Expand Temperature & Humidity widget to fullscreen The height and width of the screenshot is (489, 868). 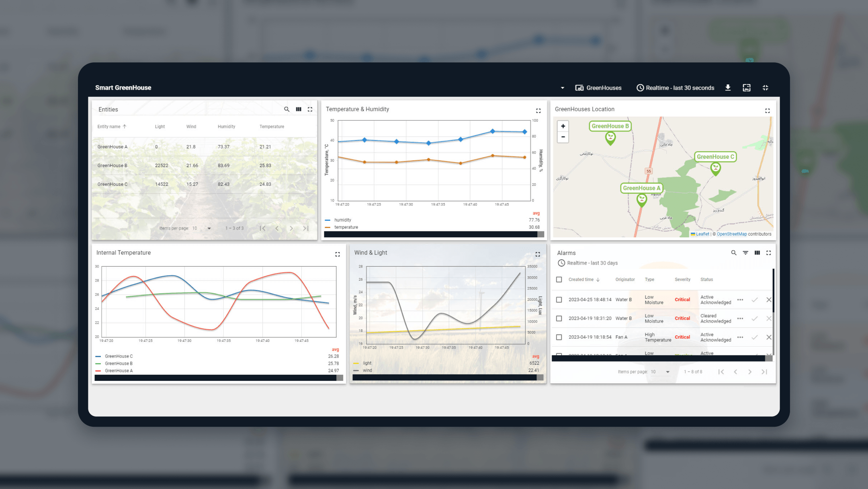coord(538,111)
